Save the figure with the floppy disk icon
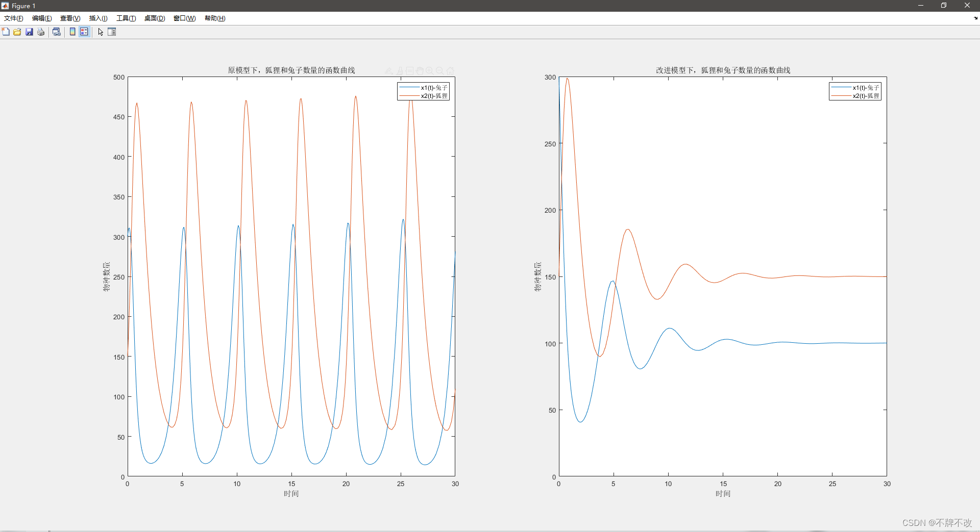This screenshot has width=980, height=532. [29, 32]
